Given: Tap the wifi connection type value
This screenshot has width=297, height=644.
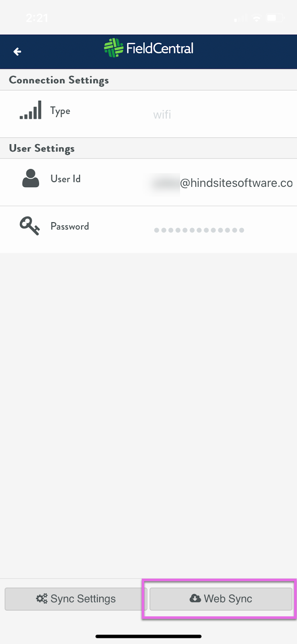Looking at the screenshot, I should (x=162, y=115).
